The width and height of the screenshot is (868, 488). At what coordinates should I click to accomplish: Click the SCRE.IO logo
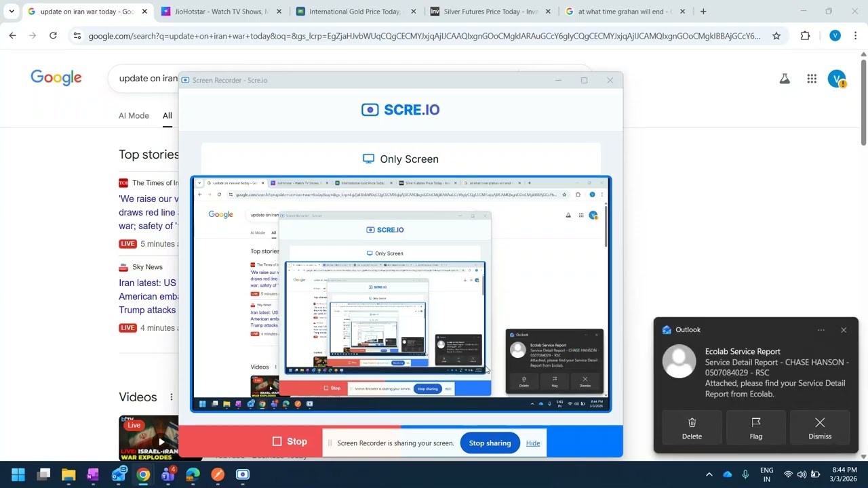pos(401,110)
